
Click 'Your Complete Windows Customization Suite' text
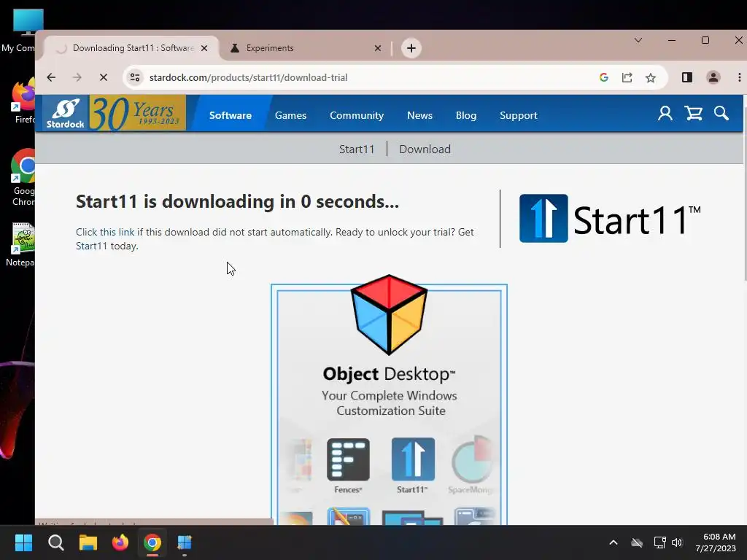click(390, 402)
